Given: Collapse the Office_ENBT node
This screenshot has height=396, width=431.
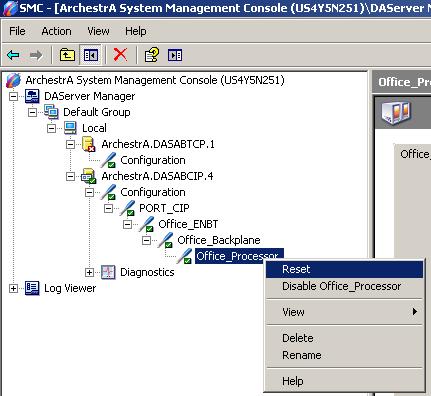Looking at the screenshot, I should (x=127, y=224).
